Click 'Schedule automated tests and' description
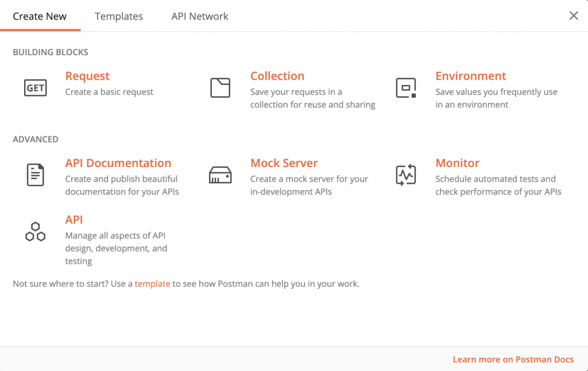The image size is (588, 371). point(496,179)
